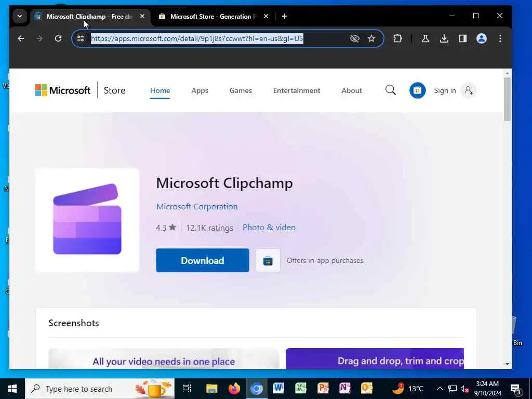Click the forward navigation arrow
The image size is (532, 399).
(x=39, y=38)
